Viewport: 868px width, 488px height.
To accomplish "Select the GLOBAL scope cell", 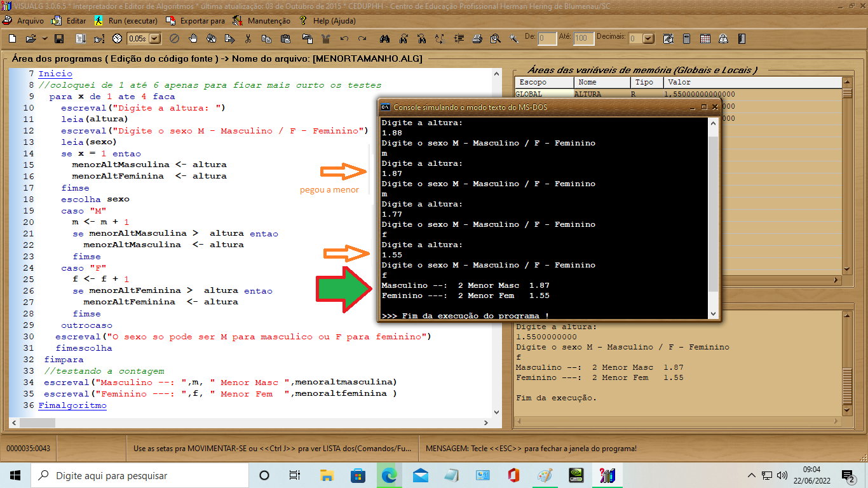I will pos(544,94).
